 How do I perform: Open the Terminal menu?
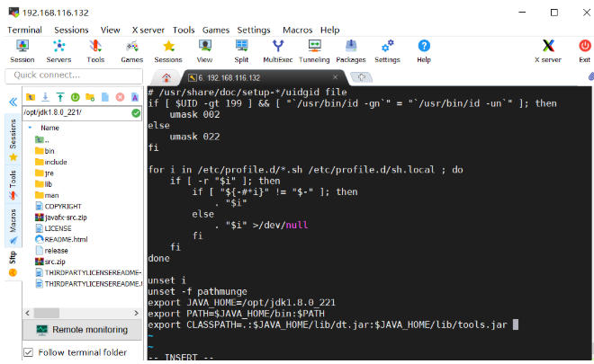24,30
